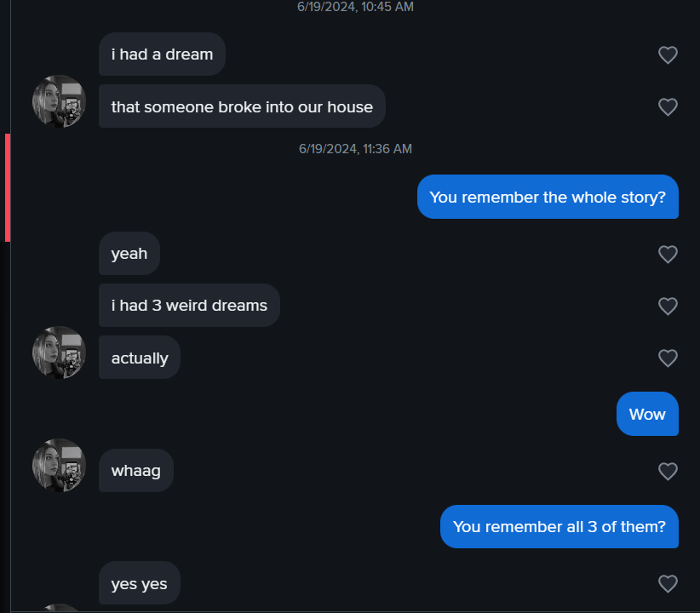Click the "whaag" message bubble

[x=135, y=471]
